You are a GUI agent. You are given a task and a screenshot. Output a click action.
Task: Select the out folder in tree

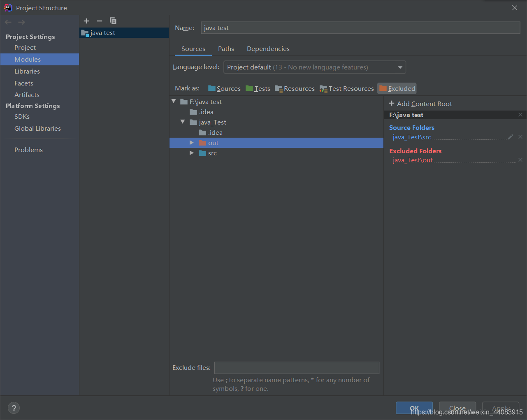point(276,143)
